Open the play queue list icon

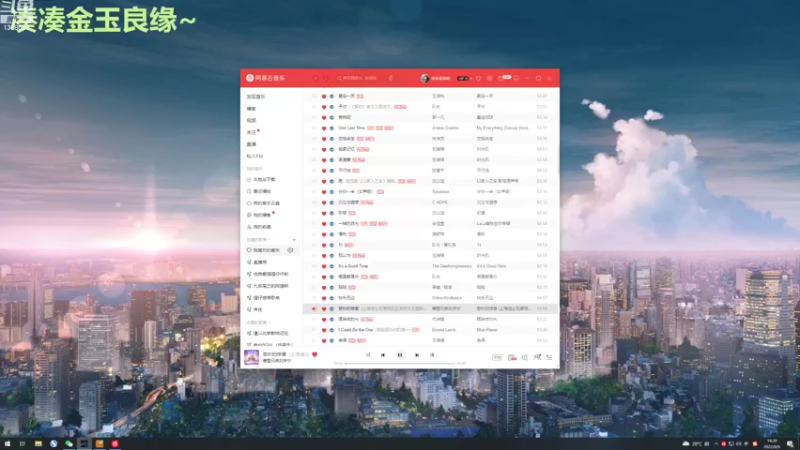[549, 358]
